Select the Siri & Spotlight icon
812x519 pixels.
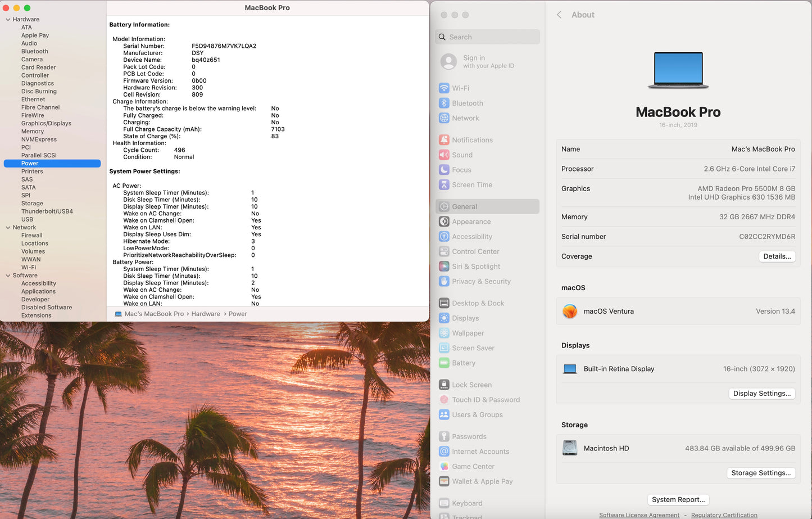(x=444, y=267)
